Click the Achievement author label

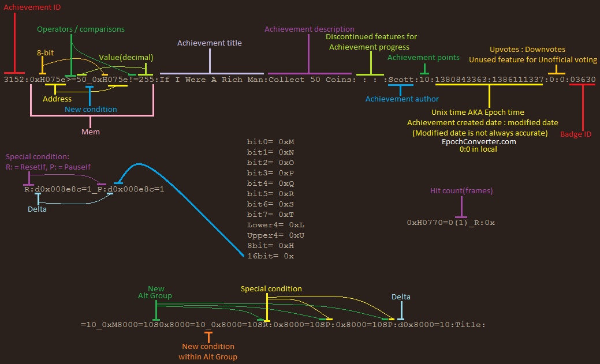[x=402, y=99]
